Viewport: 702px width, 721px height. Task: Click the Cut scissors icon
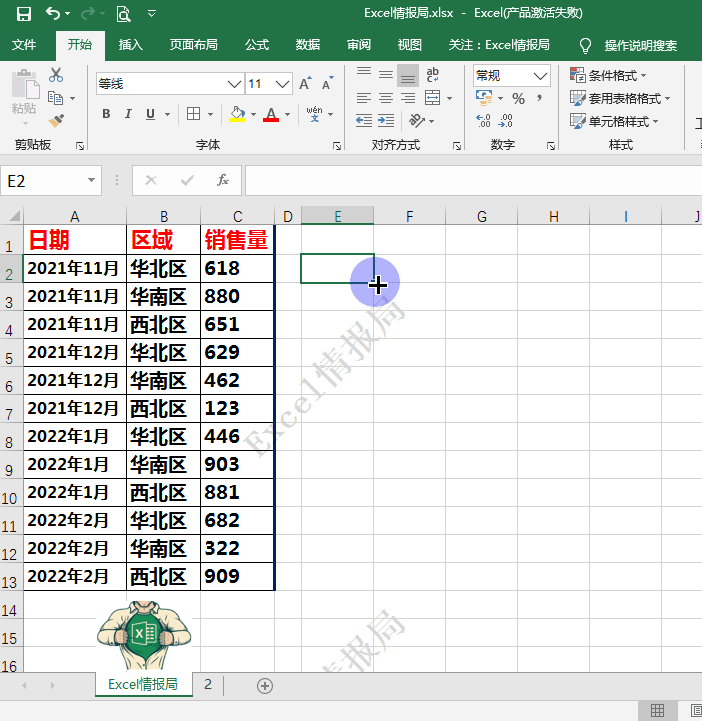point(56,75)
